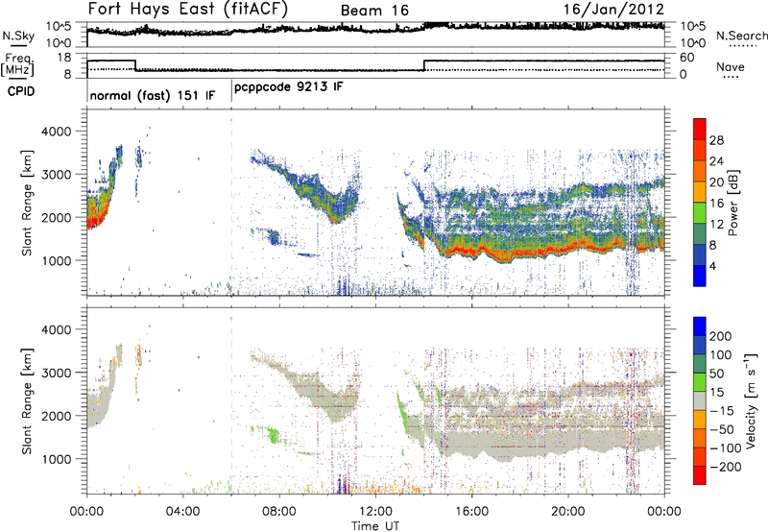768x532 pixels.
Task: Click 'normal (fast) 151 IF' text
Action: 153,95
